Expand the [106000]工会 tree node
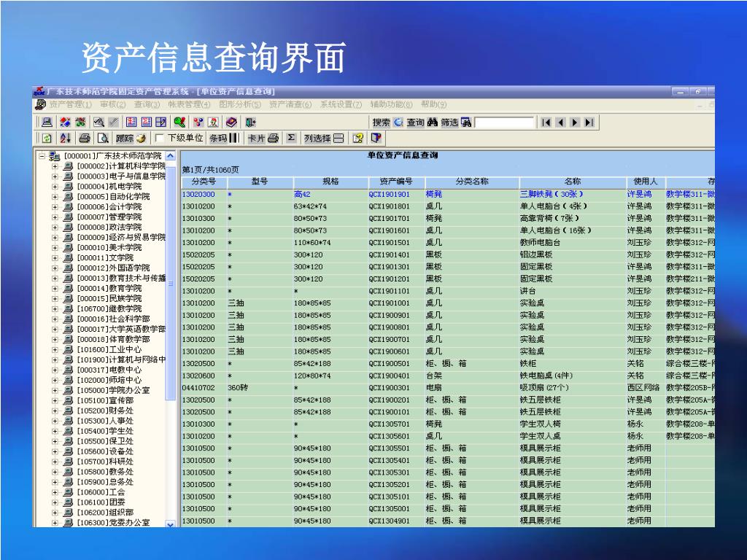The width and height of the screenshot is (747, 560). [55, 492]
